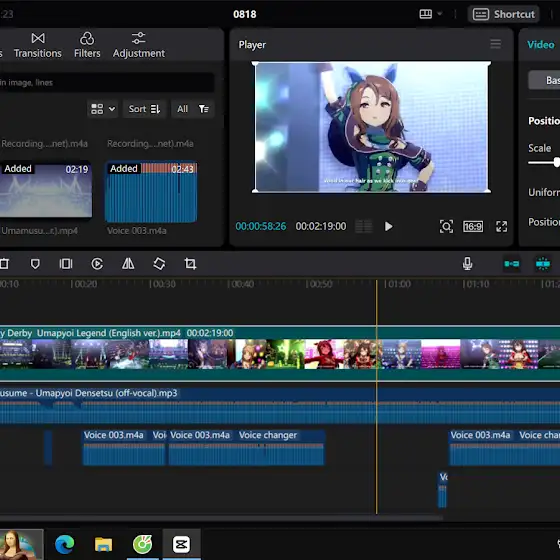This screenshot has width=560, height=560.
Task: Toggle auto snapping button
Action: pos(542,264)
